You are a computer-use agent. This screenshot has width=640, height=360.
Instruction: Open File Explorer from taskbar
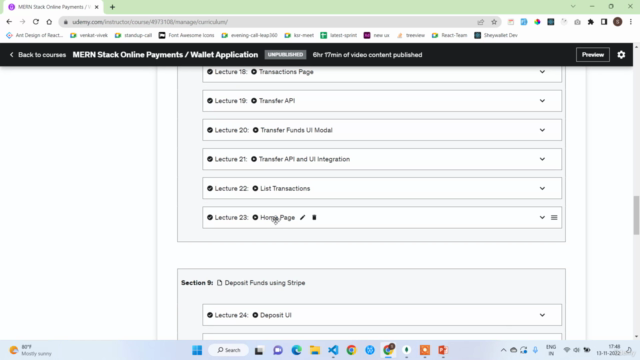315,350
